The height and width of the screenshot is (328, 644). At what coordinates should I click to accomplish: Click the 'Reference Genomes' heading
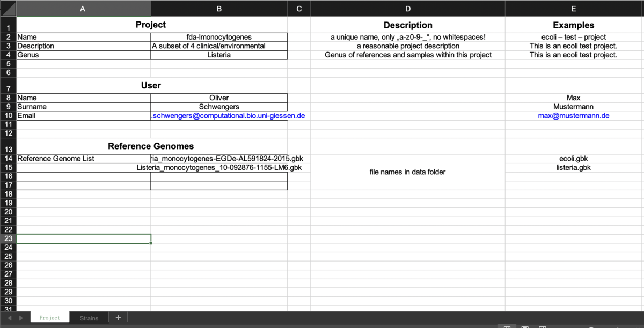151,146
